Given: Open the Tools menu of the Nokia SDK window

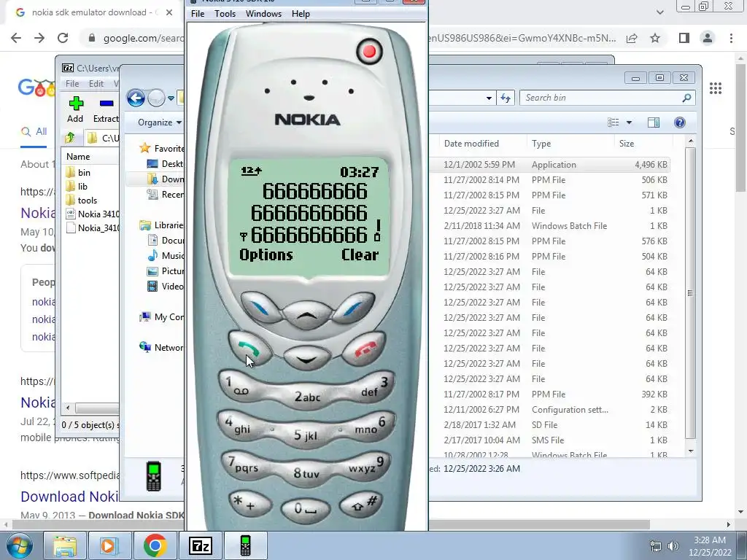Looking at the screenshot, I should pos(225,14).
